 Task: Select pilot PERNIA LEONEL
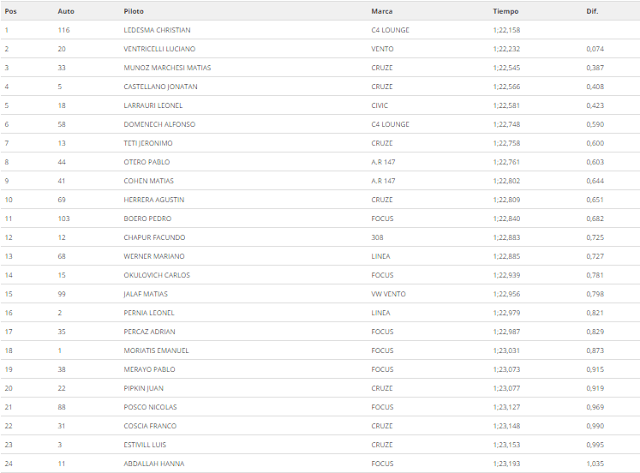pyautogui.click(x=149, y=313)
